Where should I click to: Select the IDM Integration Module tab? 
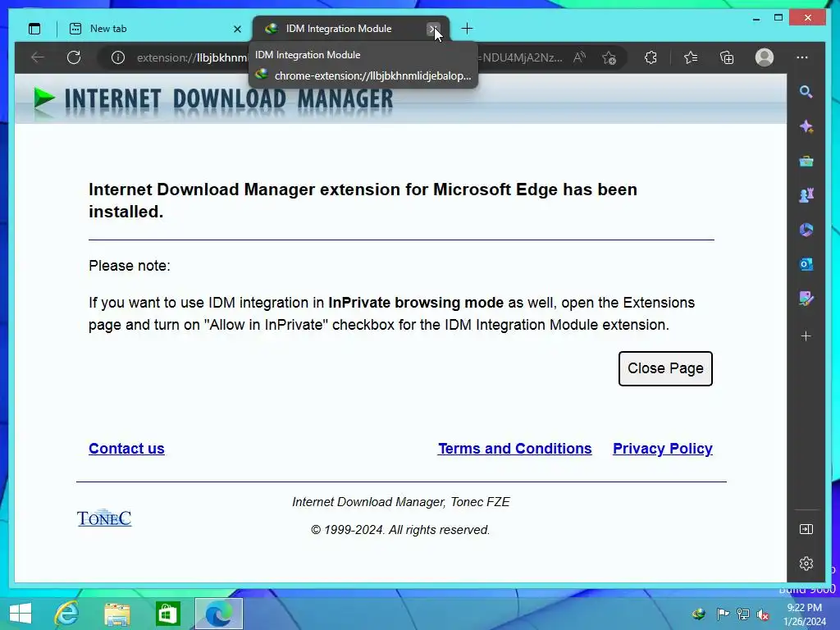point(351,29)
